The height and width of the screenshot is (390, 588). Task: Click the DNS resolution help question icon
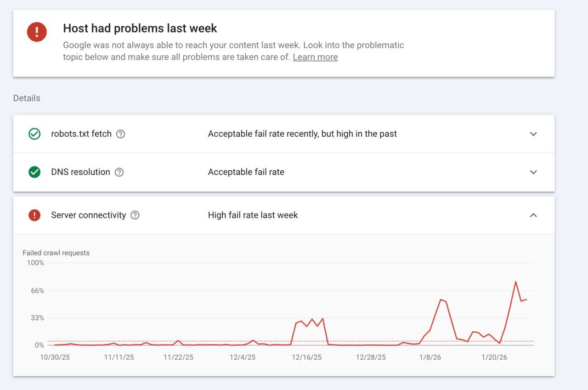pos(119,172)
